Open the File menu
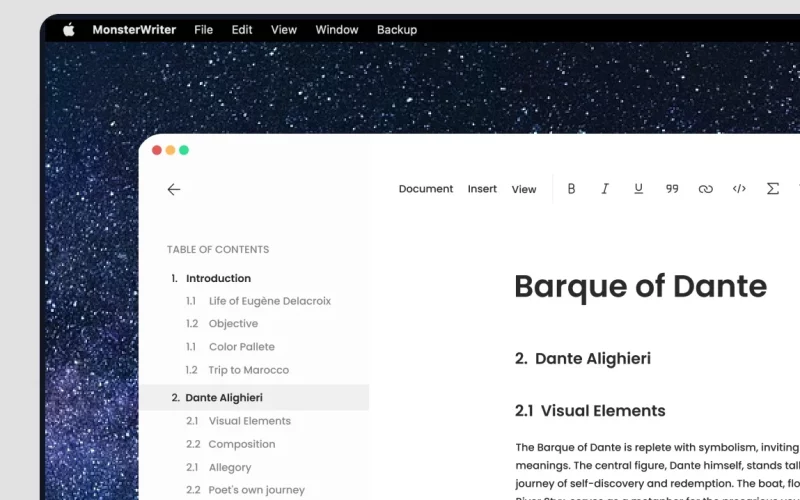The width and height of the screenshot is (800, 500). click(x=204, y=30)
